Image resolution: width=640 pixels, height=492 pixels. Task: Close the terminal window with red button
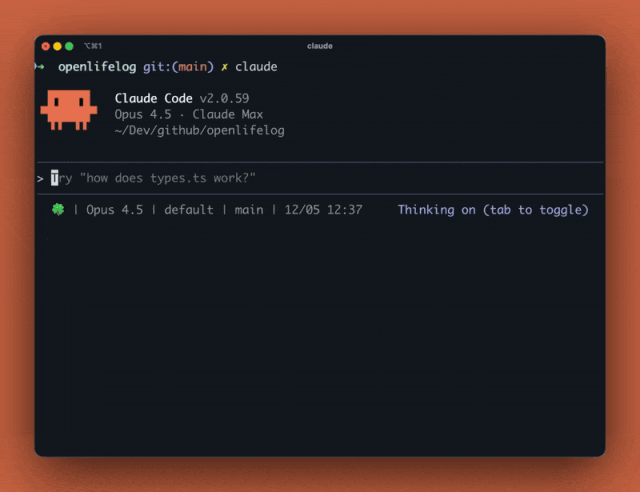[x=45, y=46]
